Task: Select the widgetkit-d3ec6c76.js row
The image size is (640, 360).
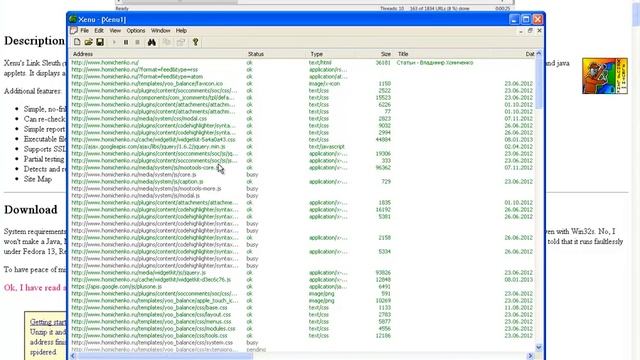Action: pos(302,280)
